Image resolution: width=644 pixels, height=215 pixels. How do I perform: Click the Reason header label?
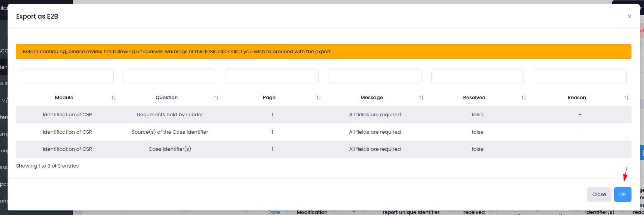tap(577, 98)
